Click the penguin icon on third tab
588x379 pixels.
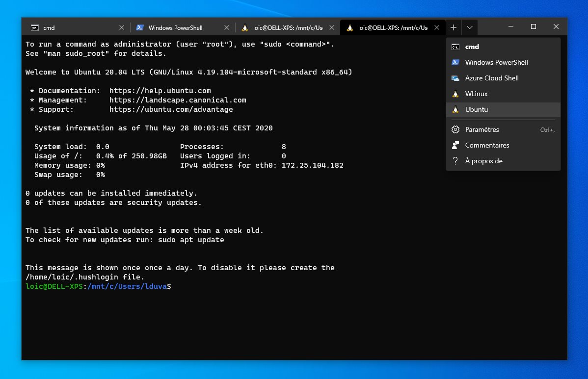click(x=244, y=28)
